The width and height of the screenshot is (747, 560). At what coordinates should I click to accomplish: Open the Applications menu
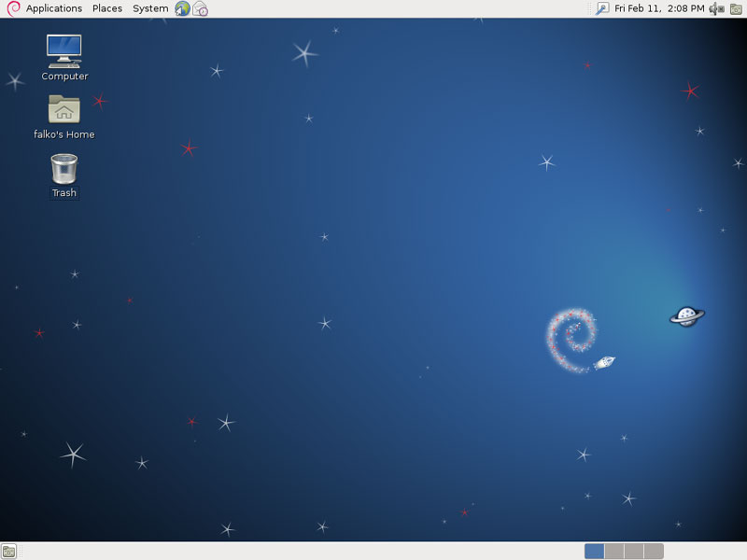click(54, 8)
